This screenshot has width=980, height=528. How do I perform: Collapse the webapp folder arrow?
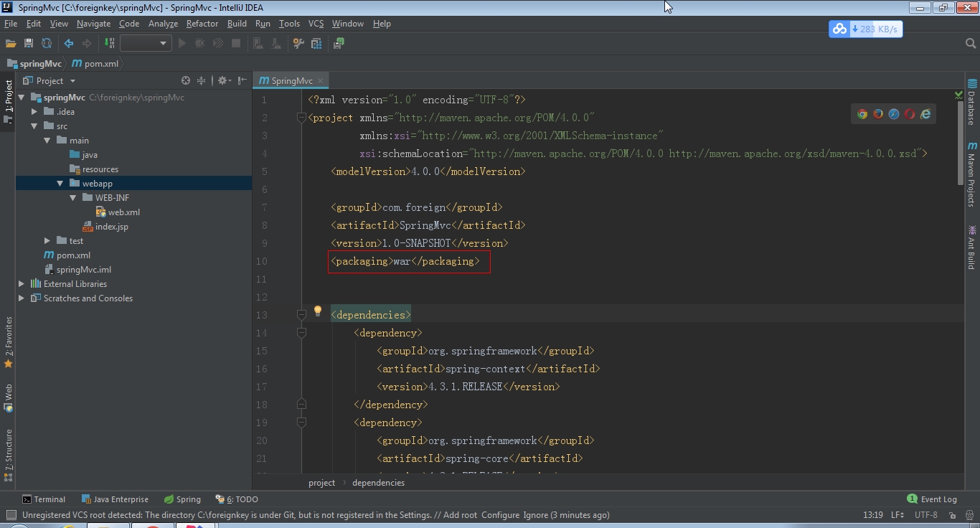(x=60, y=184)
